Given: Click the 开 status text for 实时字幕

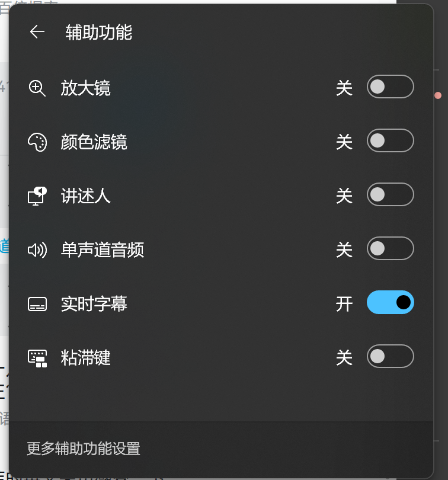Looking at the screenshot, I should pyautogui.click(x=344, y=304).
